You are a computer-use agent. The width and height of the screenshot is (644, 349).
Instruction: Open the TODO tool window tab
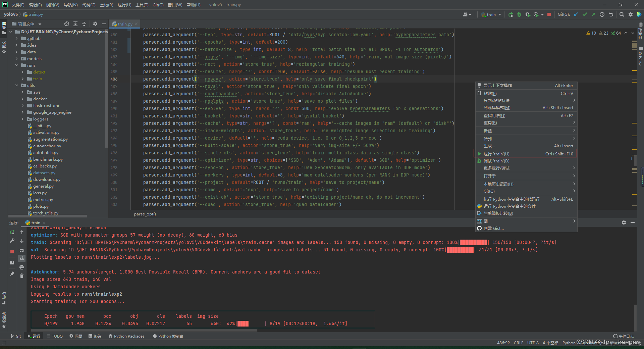[55, 336]
